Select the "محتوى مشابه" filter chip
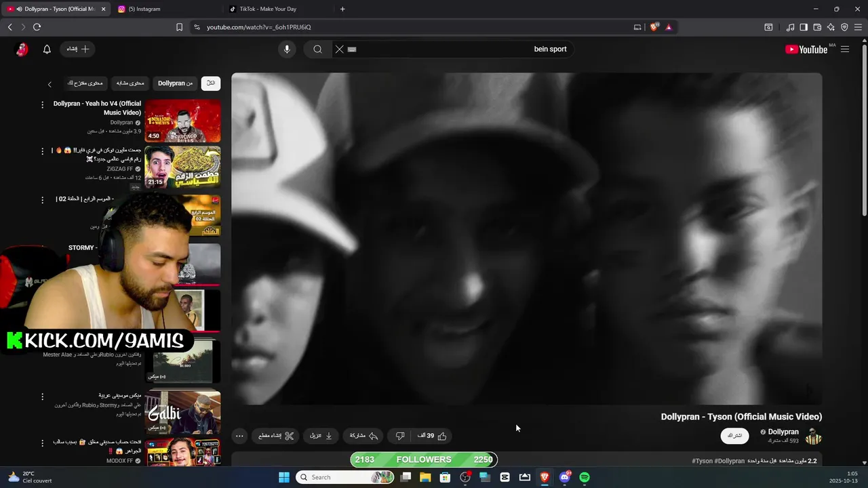 (130, 83)
